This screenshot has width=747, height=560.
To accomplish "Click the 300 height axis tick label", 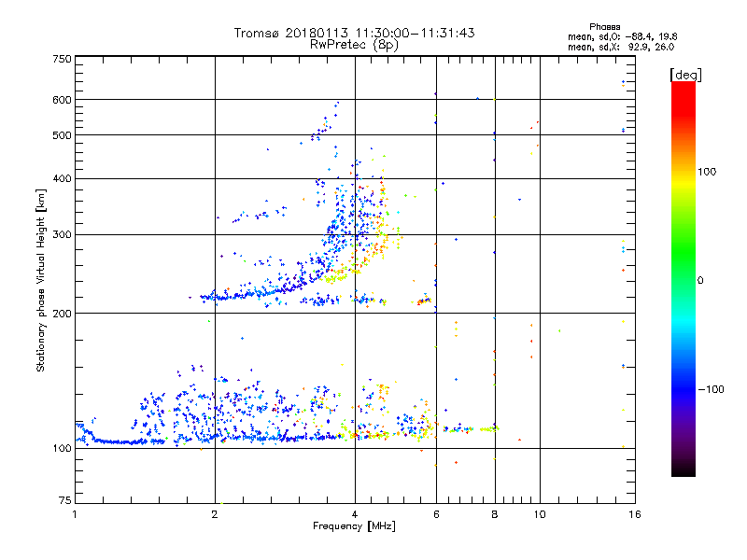I will point(62,235).
